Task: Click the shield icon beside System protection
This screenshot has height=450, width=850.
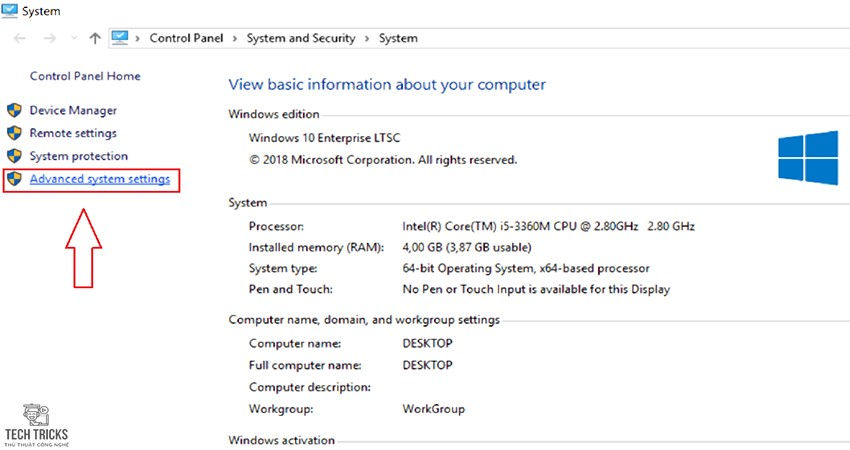Action: point(14,156)
